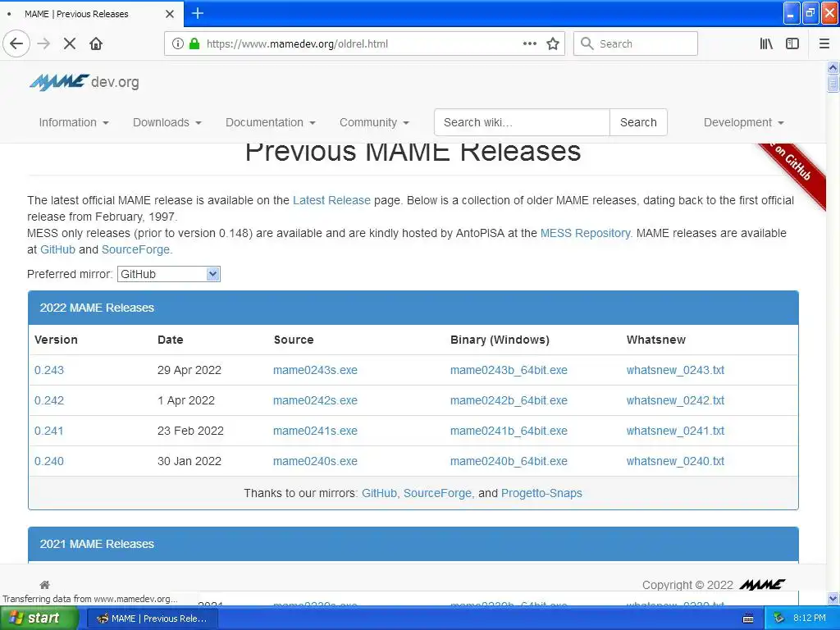This screenshot has width=840, height=630.
Task: Expand the Community menu
Action: pyautogui.click(x=374, y=123)
